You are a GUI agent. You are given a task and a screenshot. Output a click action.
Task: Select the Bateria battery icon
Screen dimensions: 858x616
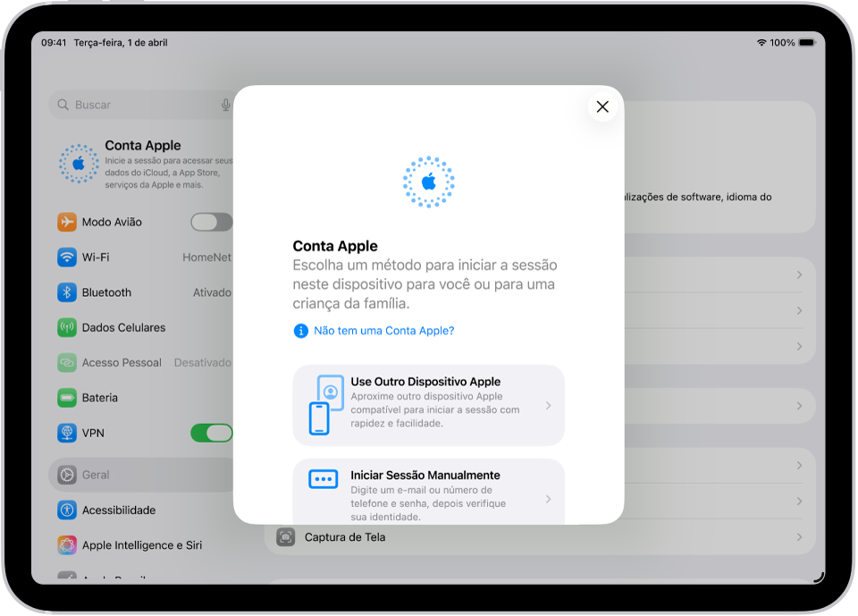tap(66, 397)
